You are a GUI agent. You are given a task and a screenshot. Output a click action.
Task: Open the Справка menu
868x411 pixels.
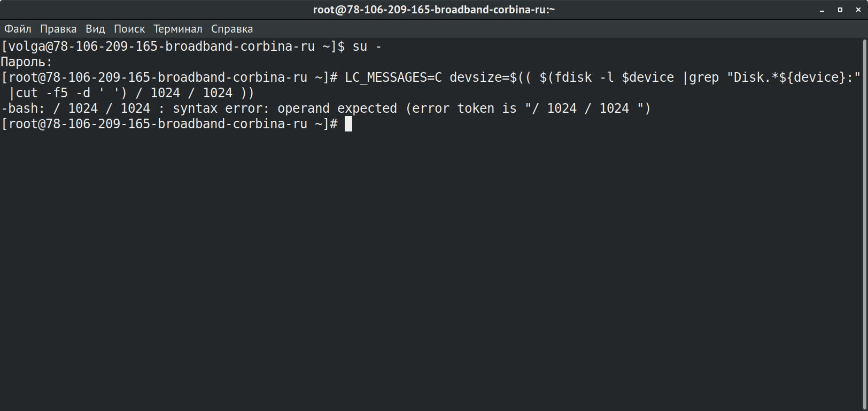(232, 29)
